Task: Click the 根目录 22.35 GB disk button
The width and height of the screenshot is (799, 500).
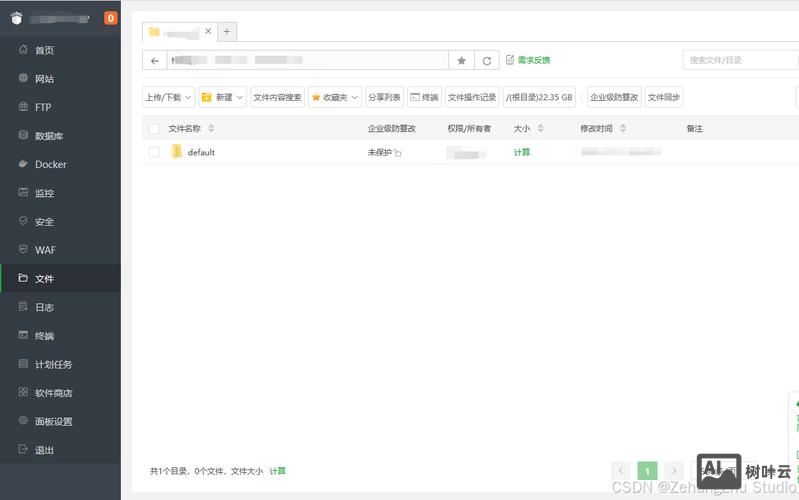Action: tap(539, 97)
